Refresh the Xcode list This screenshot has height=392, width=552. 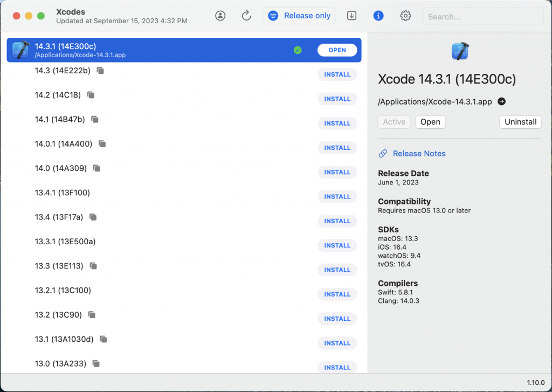[x=246, y=16]
